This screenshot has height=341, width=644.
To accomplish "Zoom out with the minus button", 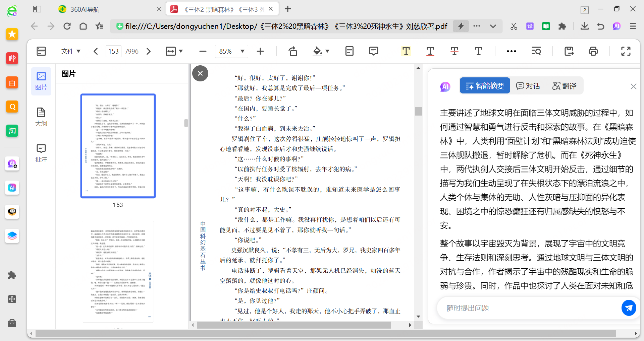I will pos(203,51).
